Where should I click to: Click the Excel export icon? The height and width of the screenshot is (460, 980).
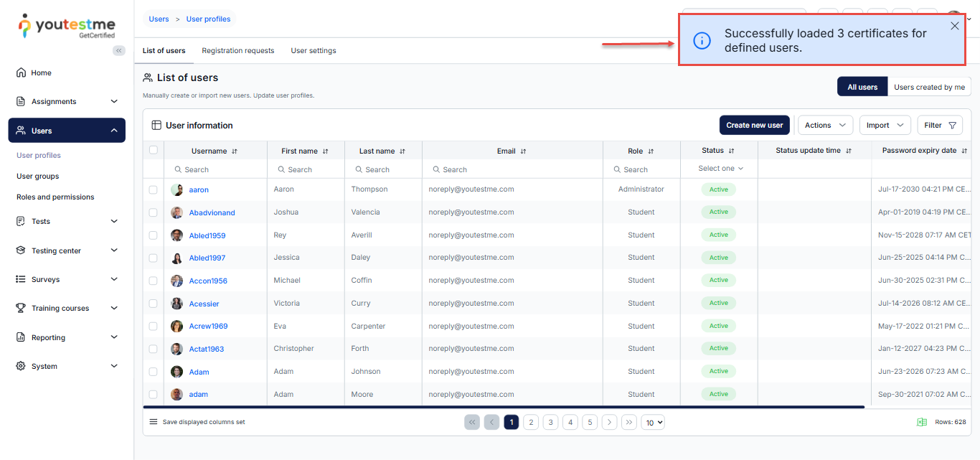tap(922, 422)
